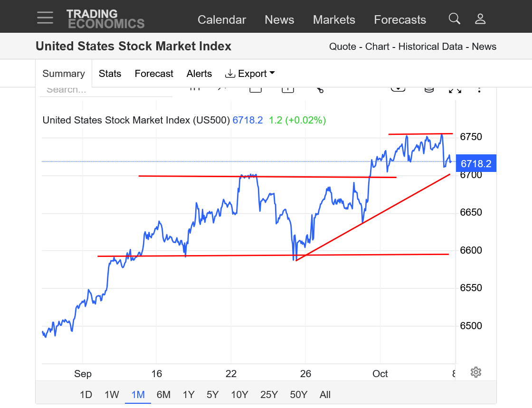Choose the All time range option

pos(325,395)
